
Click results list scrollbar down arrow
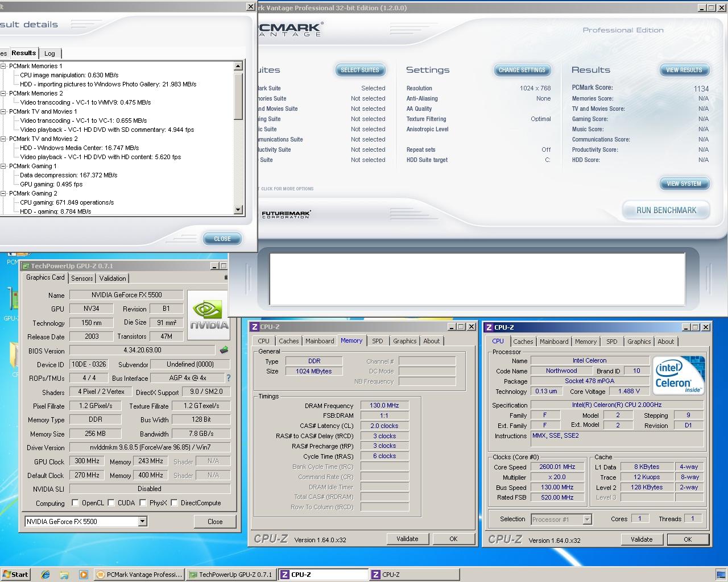(x=238, y=210)
